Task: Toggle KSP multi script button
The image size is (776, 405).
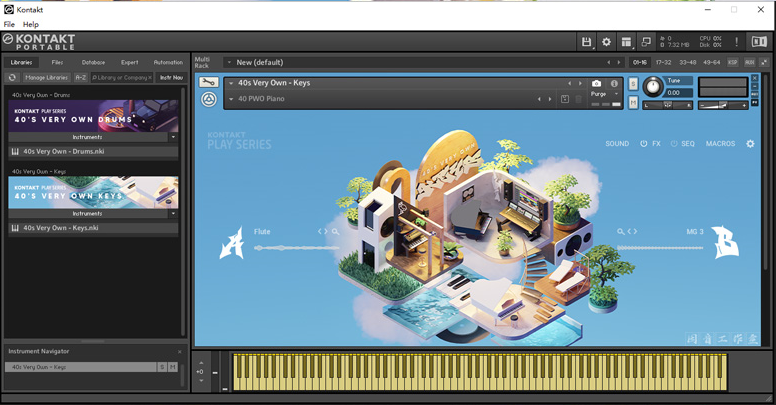Action: point(732,62)
